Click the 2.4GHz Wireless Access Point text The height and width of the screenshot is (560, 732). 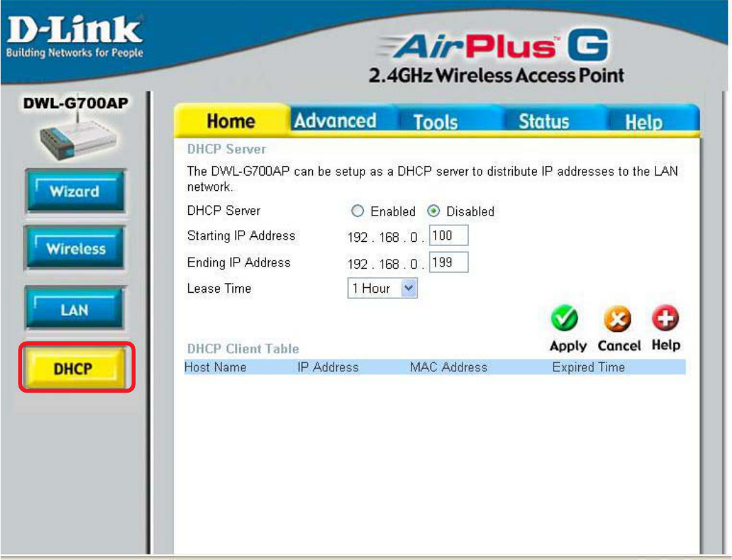pyautogui.click(x=496, y=75)
